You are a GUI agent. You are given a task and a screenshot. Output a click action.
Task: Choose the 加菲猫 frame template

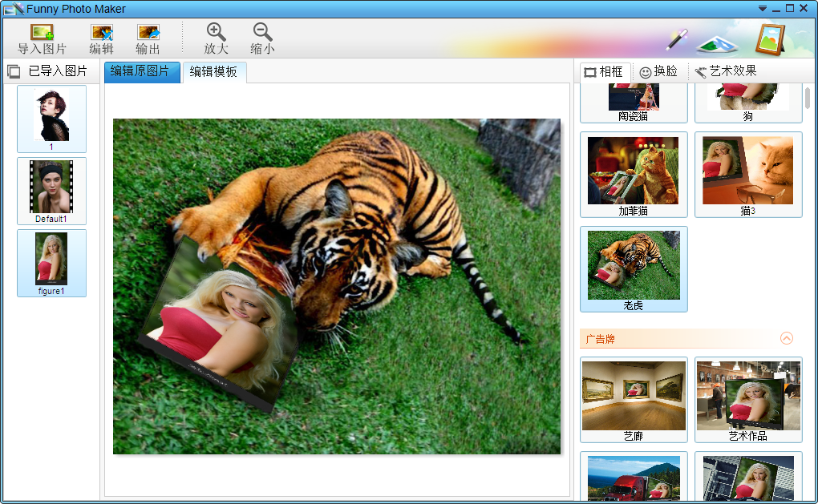[x=634, y=175]
